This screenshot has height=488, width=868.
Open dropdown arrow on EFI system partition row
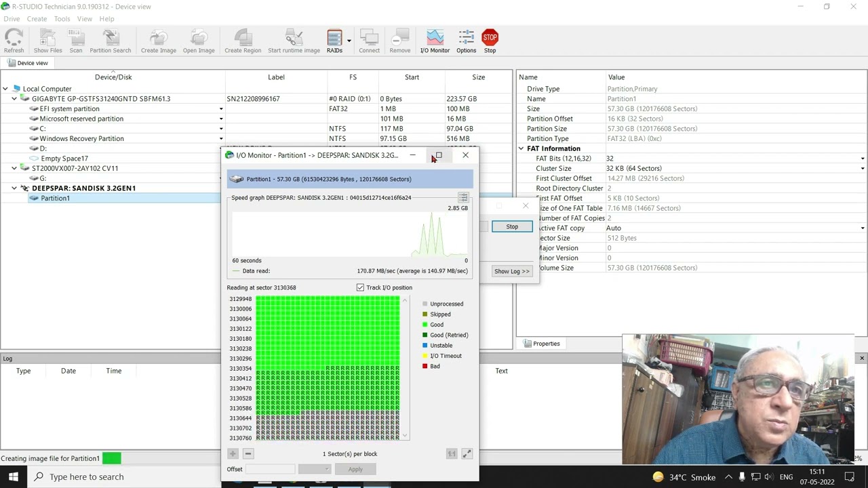(x=221, y=109)
